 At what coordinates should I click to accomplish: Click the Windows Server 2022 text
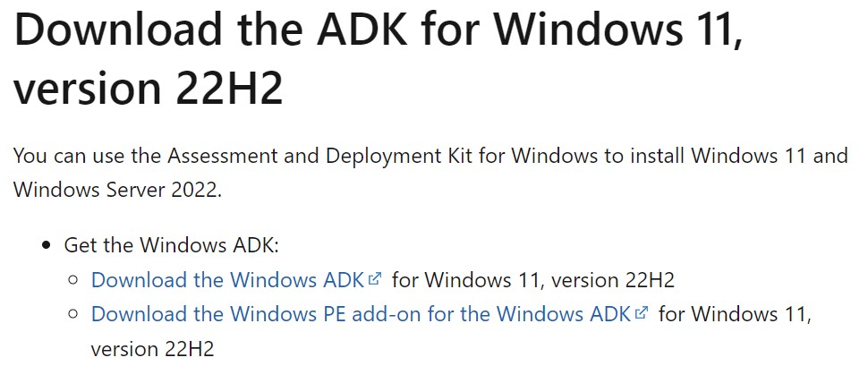pyautogui.click(x=117, y=190)
